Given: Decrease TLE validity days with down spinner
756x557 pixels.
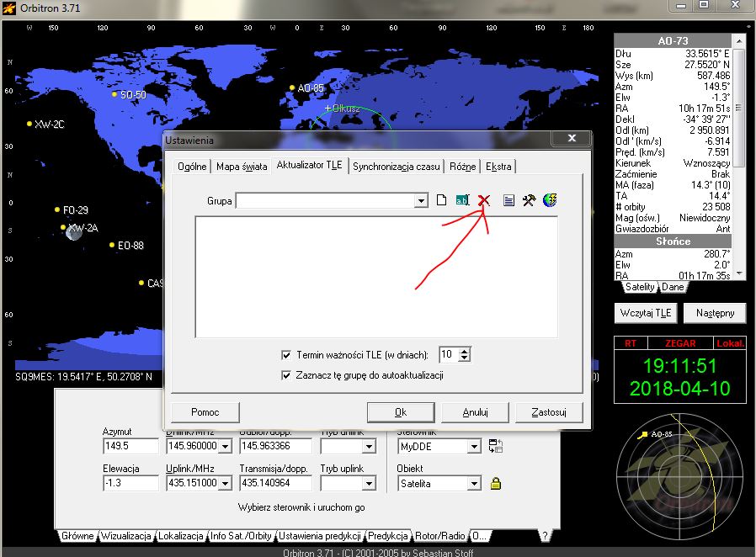Looking at the screenshot, I should click(x=464, y=358).
